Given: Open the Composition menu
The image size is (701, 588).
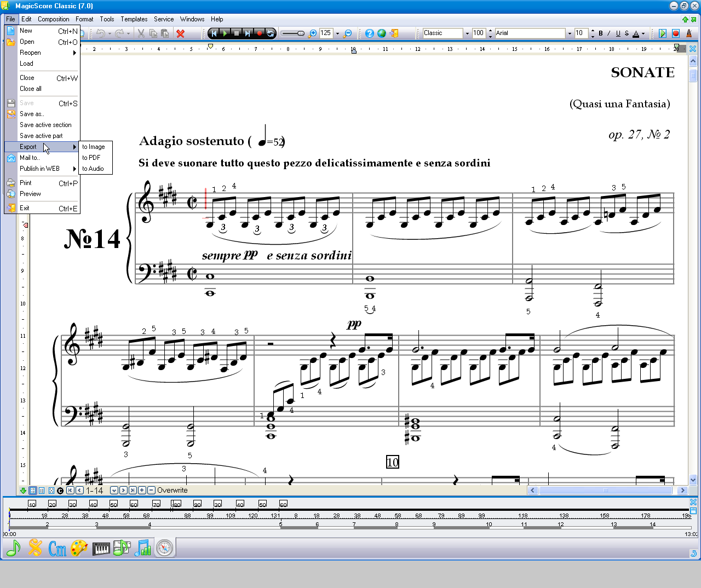Looking at the screenshot, I should click(54, 19).
